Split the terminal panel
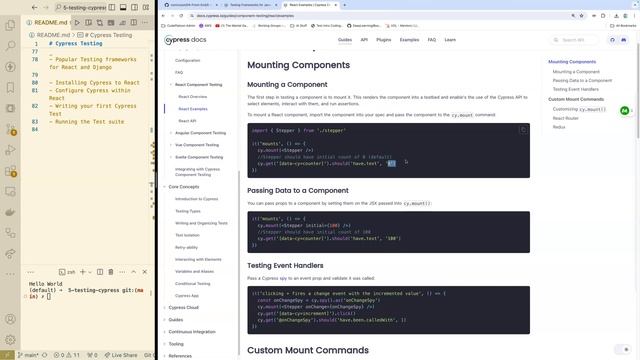The image size is (640, 360). coord(100,272)
